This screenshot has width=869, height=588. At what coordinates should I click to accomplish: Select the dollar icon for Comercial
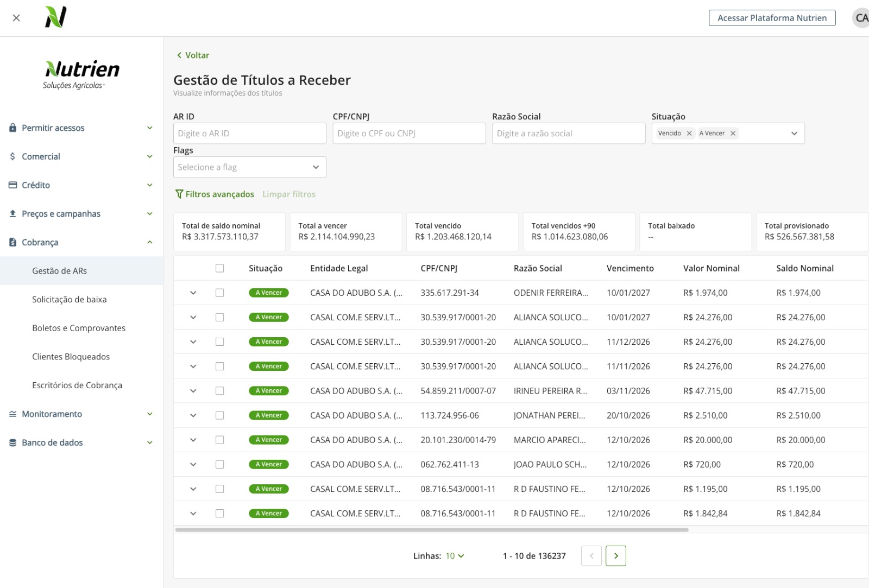click(12, 156)
